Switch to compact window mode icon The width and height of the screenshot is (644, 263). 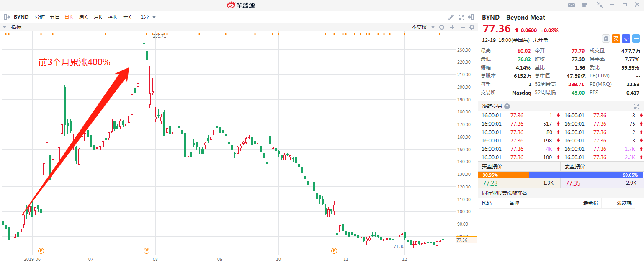tap(600, 5)
